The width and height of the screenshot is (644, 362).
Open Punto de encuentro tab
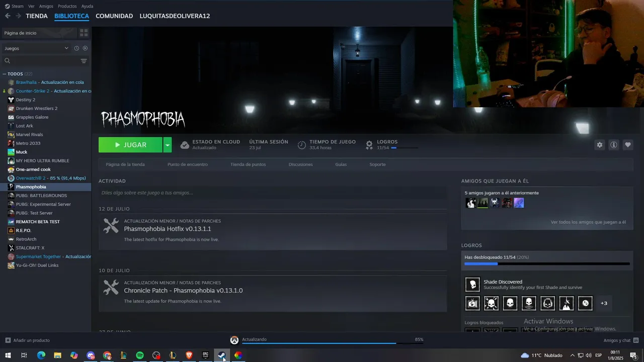tap(188, 164)
